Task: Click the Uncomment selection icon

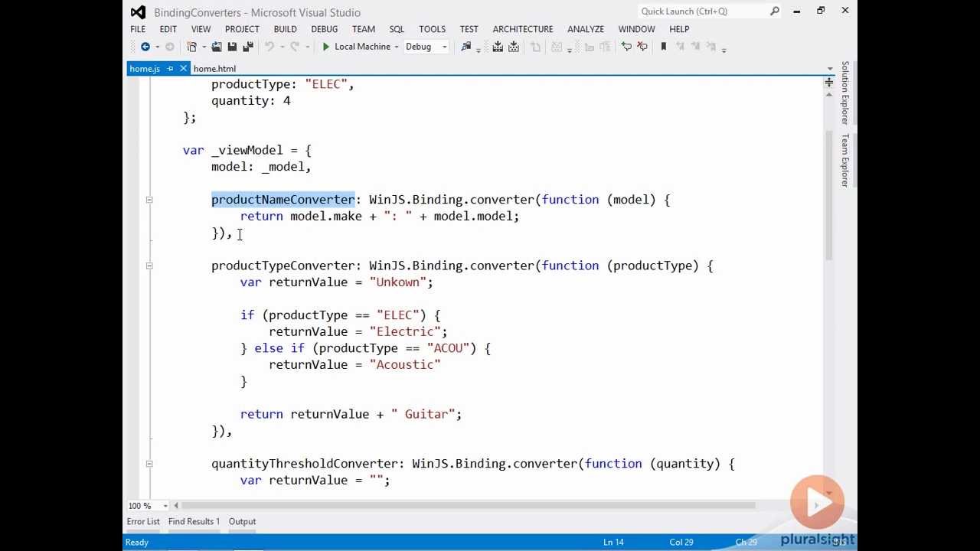Action: 642,47
